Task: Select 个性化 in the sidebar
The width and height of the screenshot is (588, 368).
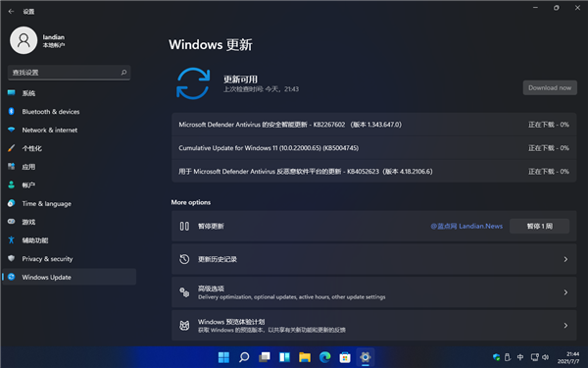Action: 69,148
